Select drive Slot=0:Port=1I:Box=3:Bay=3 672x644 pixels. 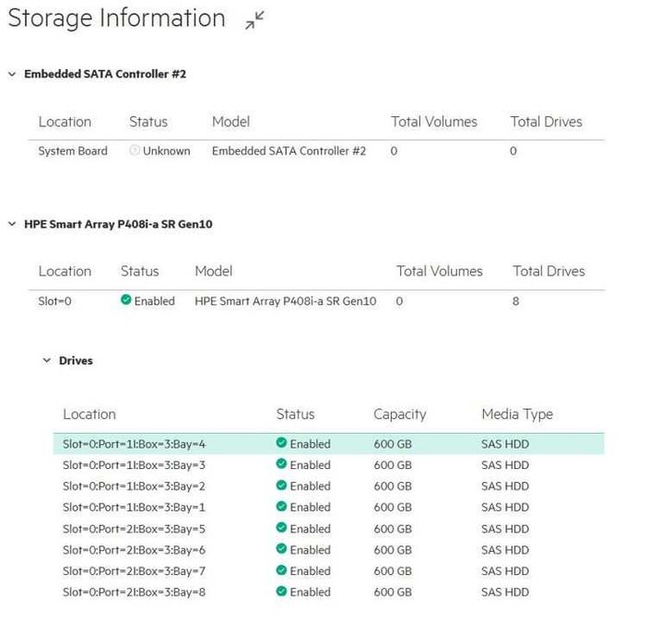click(x=329, y=465)
